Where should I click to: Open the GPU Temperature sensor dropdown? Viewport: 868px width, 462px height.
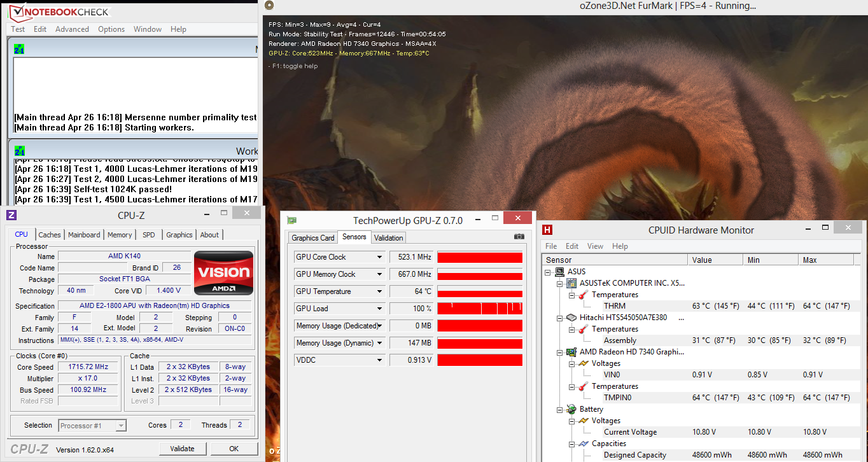380,291
